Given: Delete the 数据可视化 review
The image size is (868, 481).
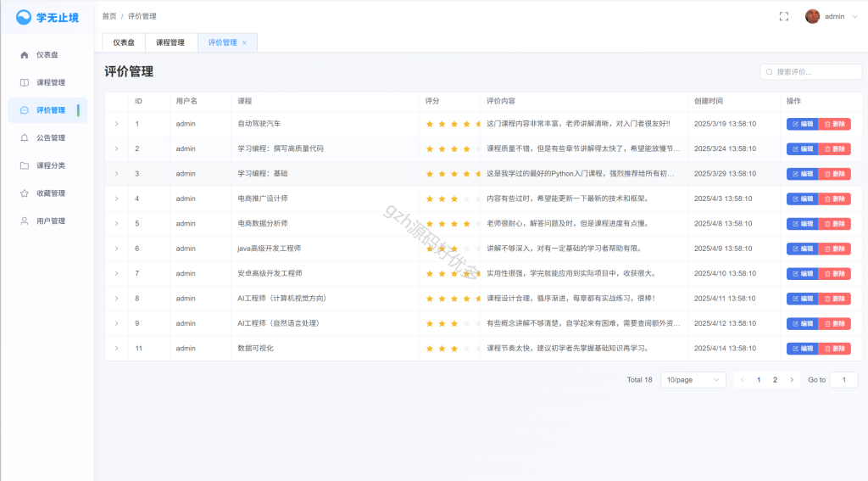Looking at the screenshot, I should click(835, 349).
